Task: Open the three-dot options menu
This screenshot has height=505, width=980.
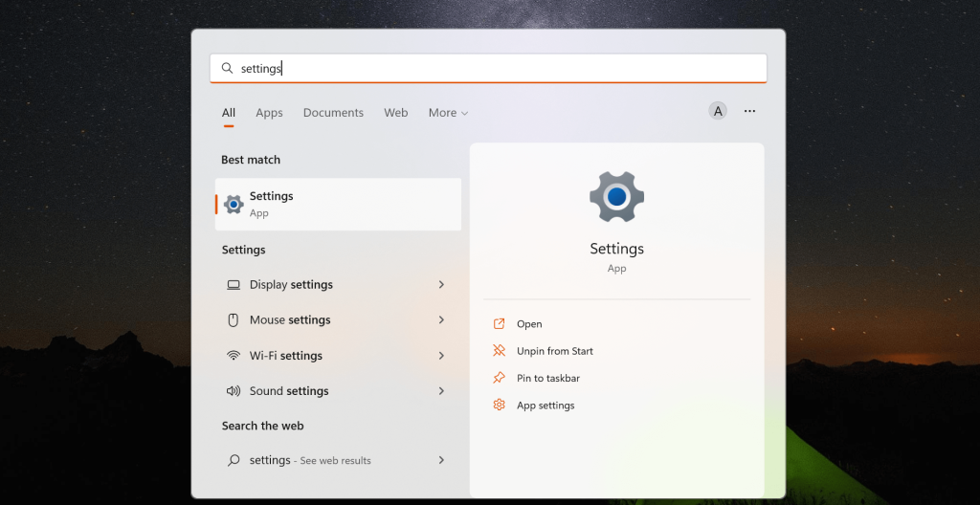Action: tap(750, 111)
